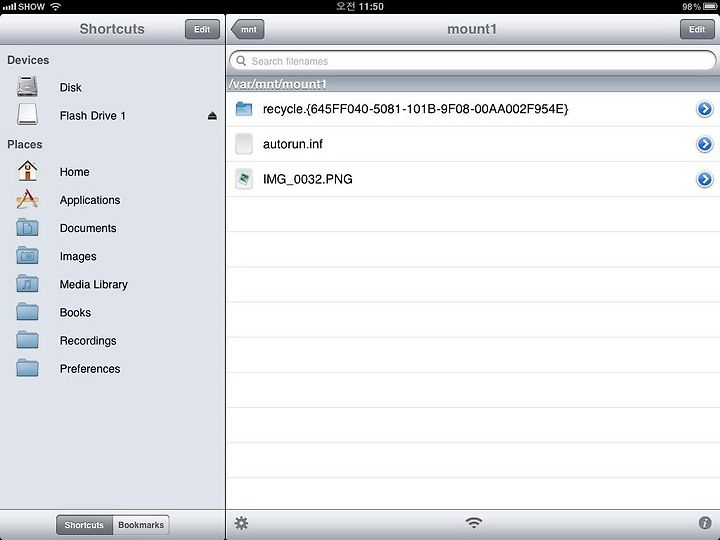The width and height of the screenshot is (720, 540).
Task: Click the Applications icon
Action: click(x=27, y=199)
